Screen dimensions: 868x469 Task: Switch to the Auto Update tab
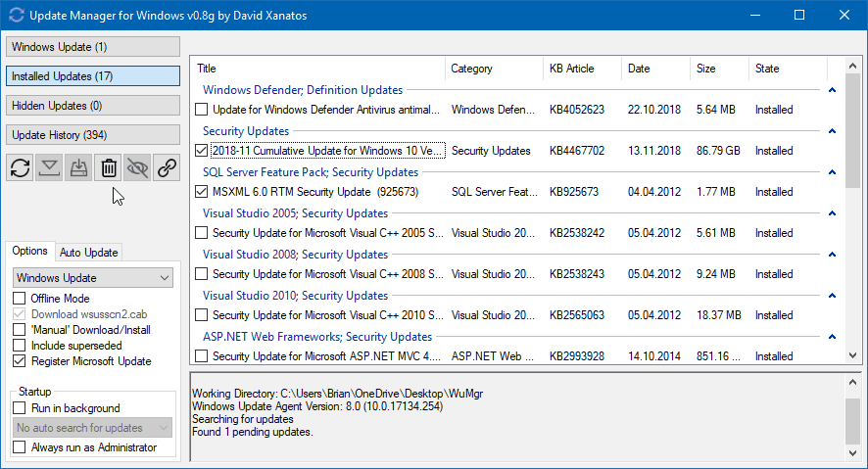(88, 253)
